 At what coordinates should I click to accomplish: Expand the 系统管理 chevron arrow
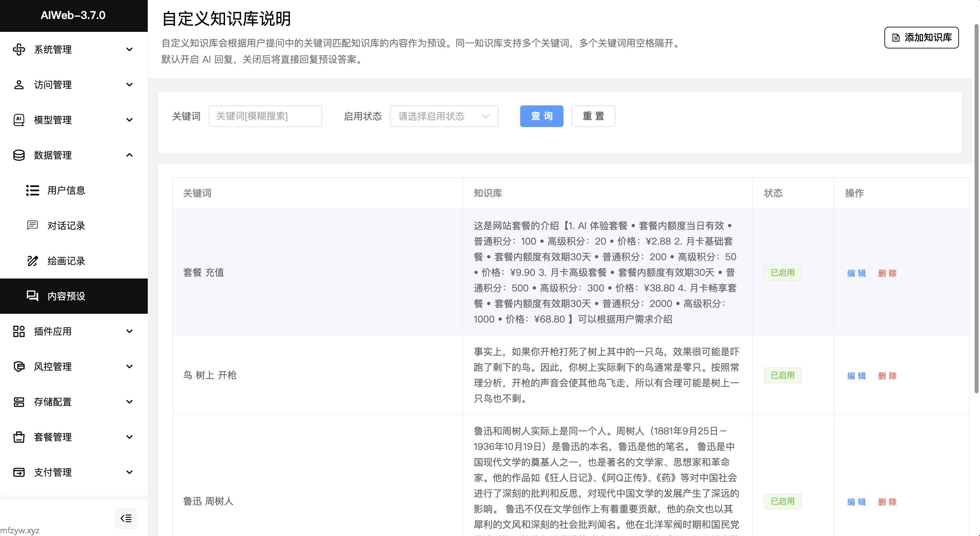(129, 49)
